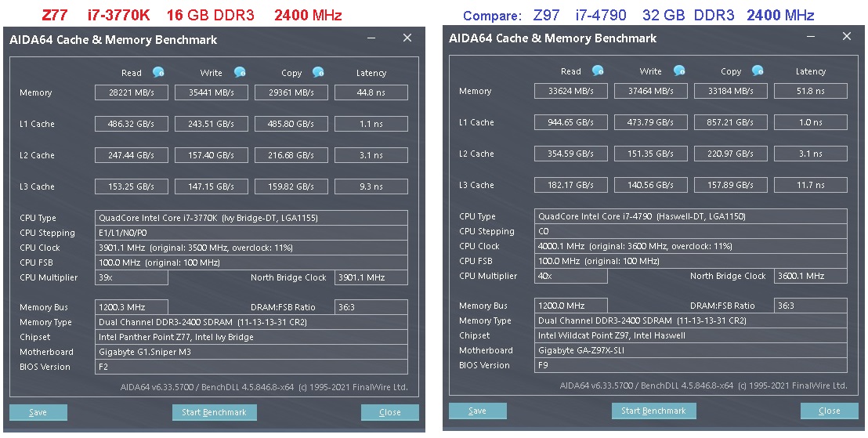Viewport: 868px width, 438px height.
Task: Select L2 Cache Read 354.59 GB/s
Action: (571, 154)
